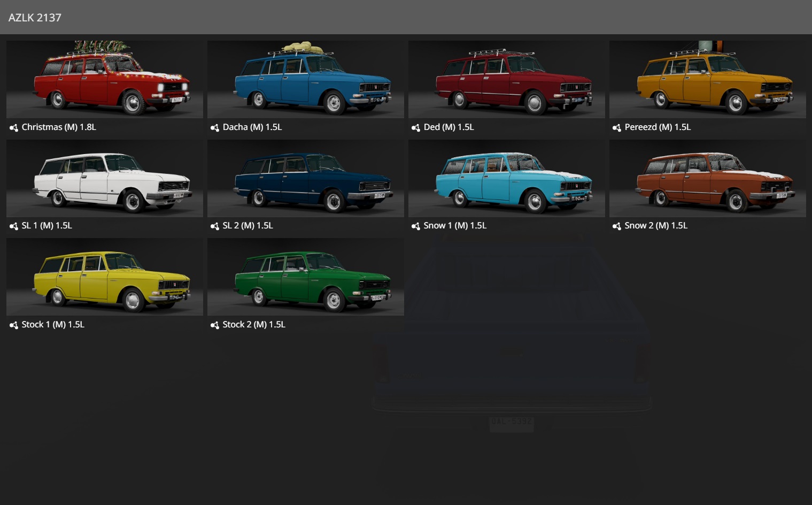Choose the blue Dacha wagon thumbnail
This screenshot has height=505, width=812.
coord(306,80)
